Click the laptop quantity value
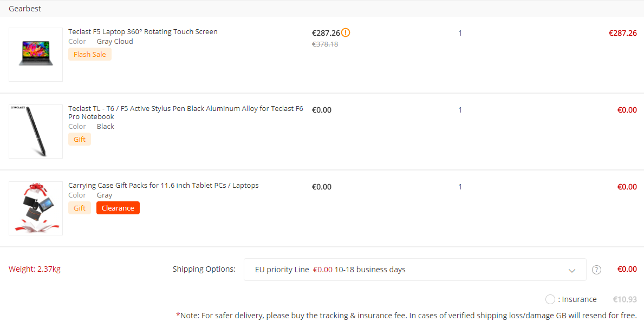 tap(460, 33)
